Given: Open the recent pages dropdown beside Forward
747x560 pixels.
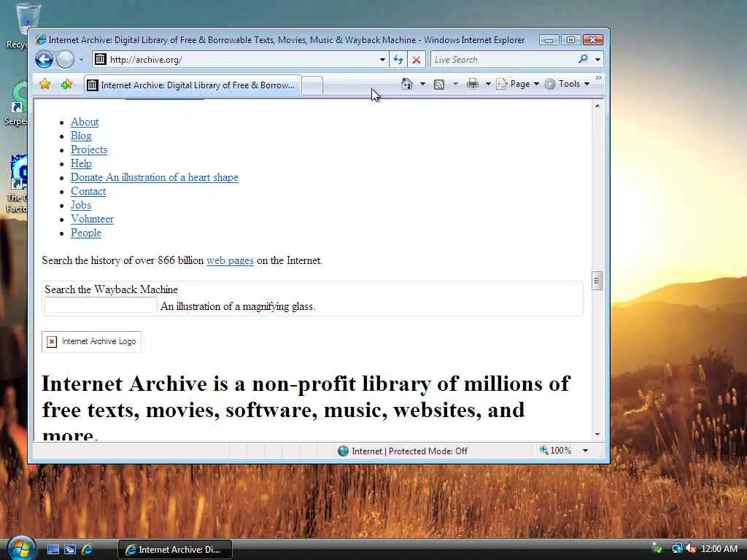Looking at the screenshot, I should pos(81,60).
